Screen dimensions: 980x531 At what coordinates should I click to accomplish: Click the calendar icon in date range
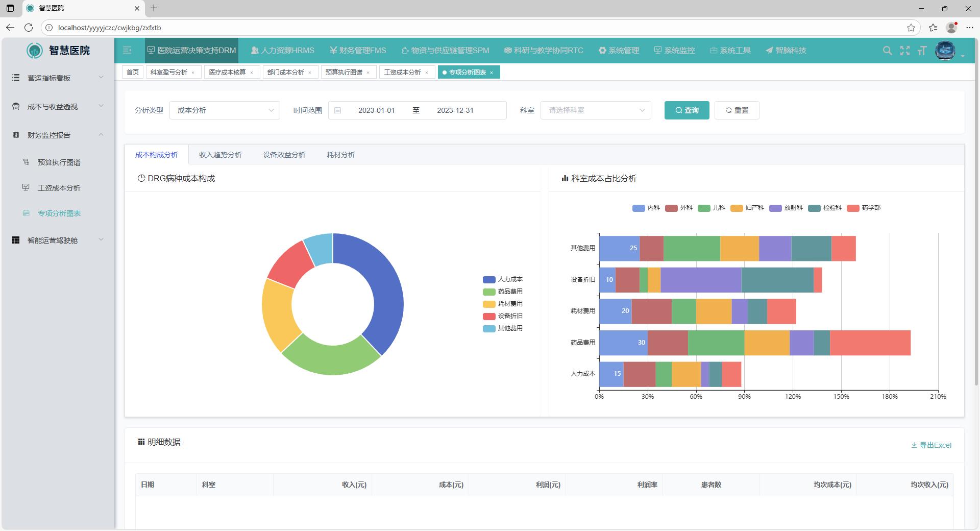(338, 110)
